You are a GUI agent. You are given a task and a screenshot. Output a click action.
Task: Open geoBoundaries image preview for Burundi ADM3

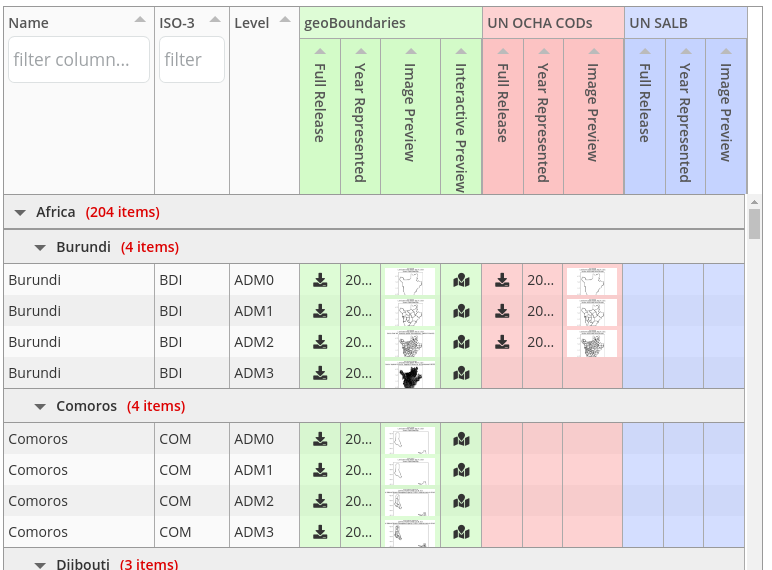(410, 374)
